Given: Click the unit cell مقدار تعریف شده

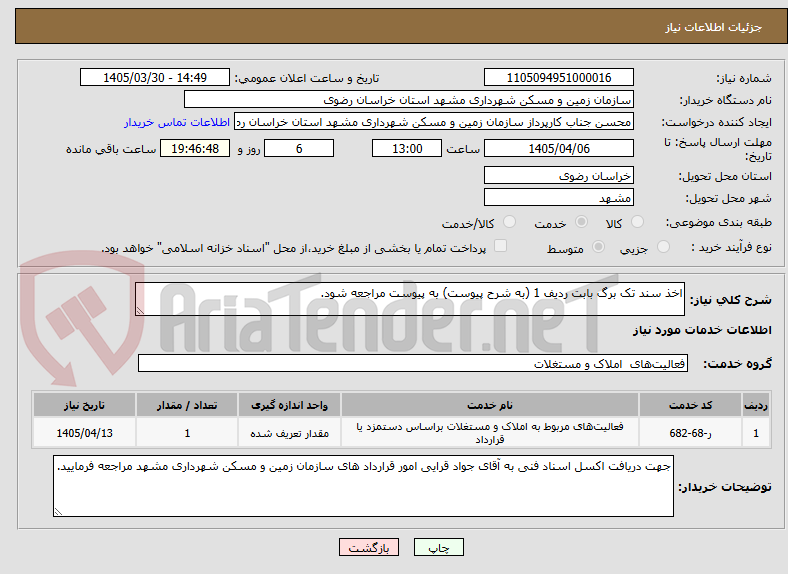Looking at the screenshot, I should tap(289, 432).
